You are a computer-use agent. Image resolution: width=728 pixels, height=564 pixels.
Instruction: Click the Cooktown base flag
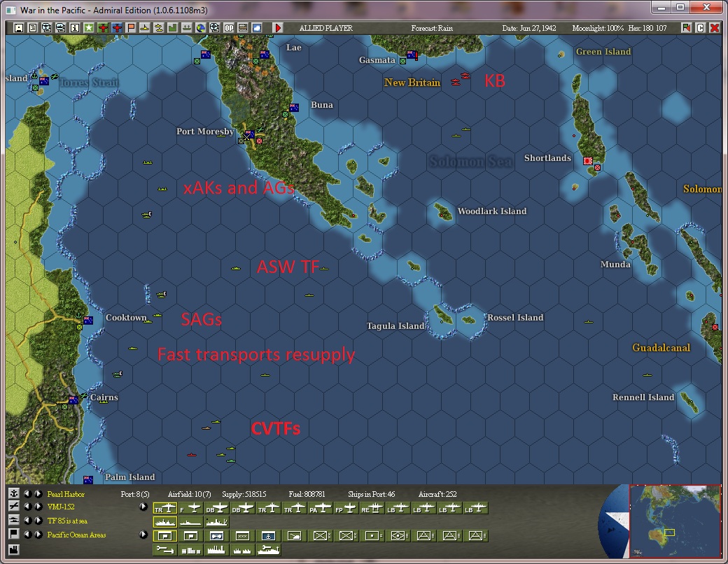[x=87, y=320]
